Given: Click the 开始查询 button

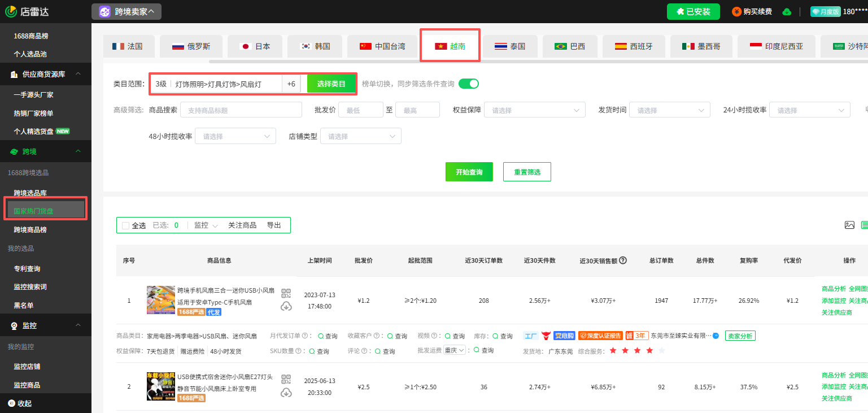Looking at the screenshot, I should [469, 172].
